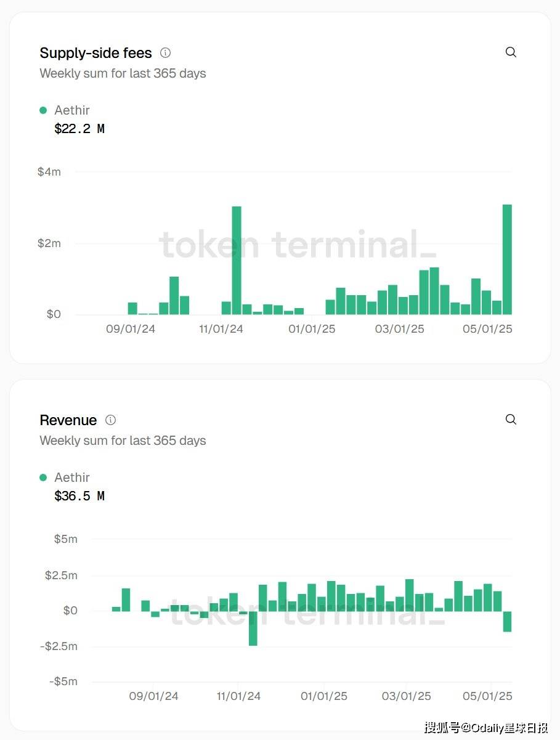Click the 09/01/24 axis label in Supply-side fees
Screen dimensions: 560x740
[131, 329]
